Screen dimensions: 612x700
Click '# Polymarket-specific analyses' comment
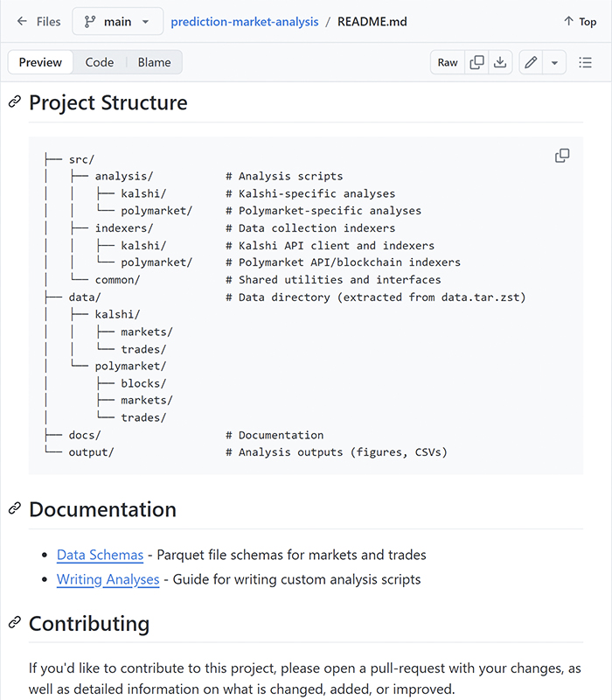click(x=323, y=210)
